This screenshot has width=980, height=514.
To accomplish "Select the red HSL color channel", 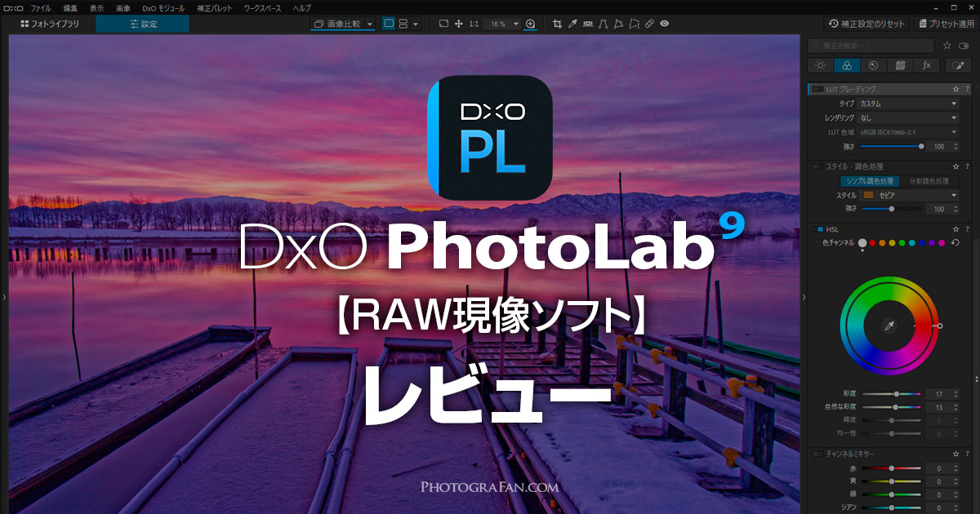I will coord(872,243).
